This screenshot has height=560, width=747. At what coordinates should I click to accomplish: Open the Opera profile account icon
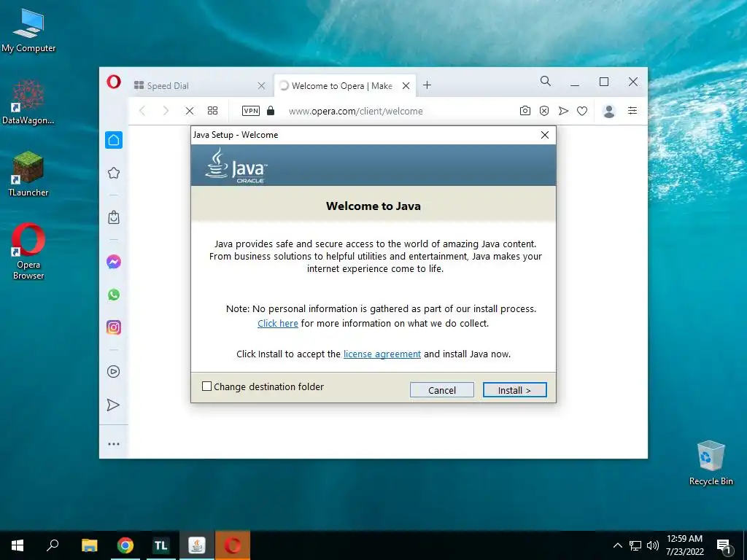[609, 111]
